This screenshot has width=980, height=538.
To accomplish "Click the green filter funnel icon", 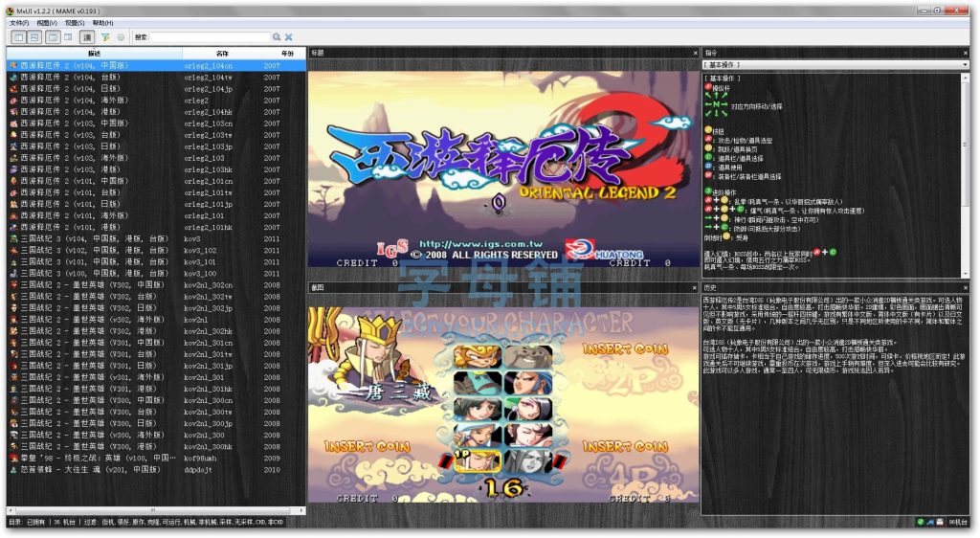I will pyautogui.click(x=105, y=37).
